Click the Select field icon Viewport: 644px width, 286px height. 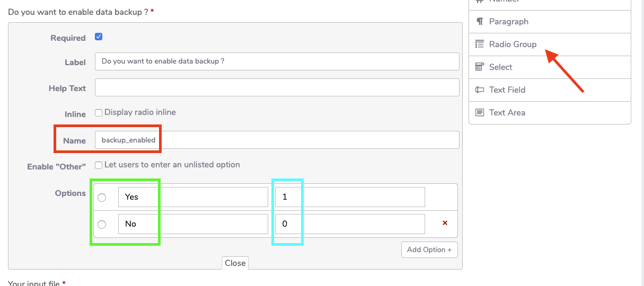480,67
